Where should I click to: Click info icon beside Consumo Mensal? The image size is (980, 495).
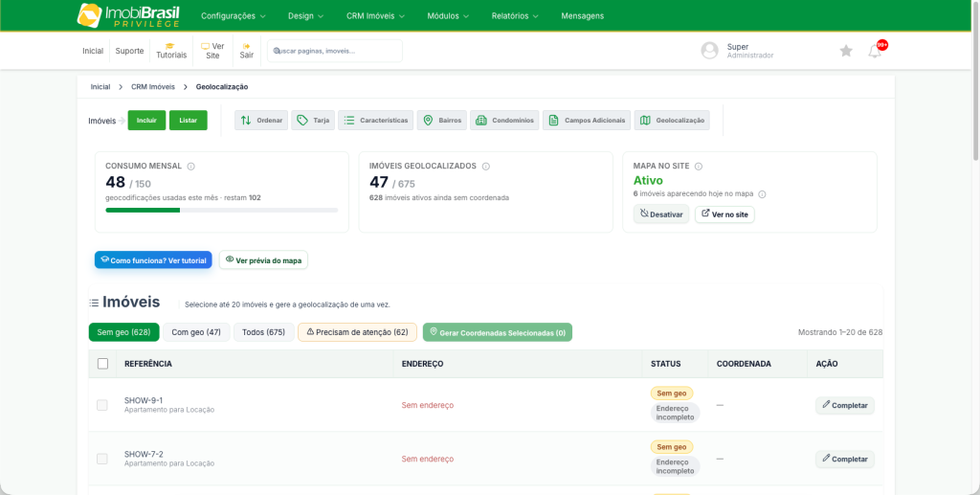pyautogui.click(x=191, y=167)
